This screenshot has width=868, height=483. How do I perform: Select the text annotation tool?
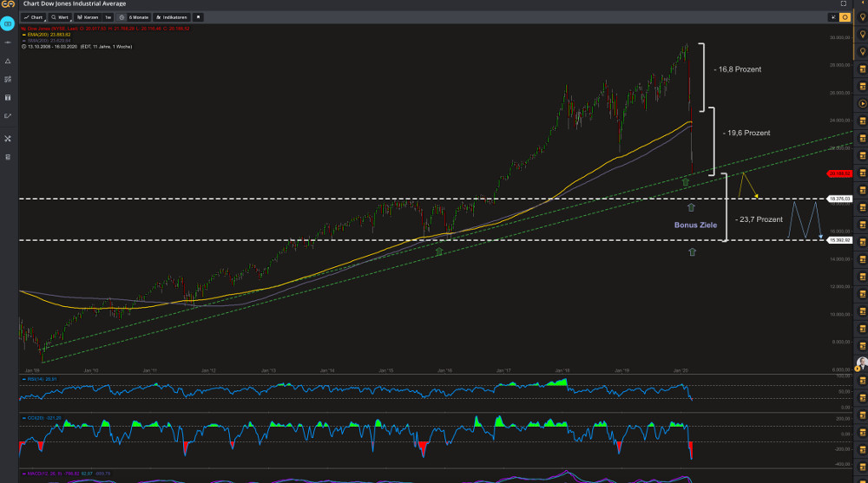(x=8, y=97)
